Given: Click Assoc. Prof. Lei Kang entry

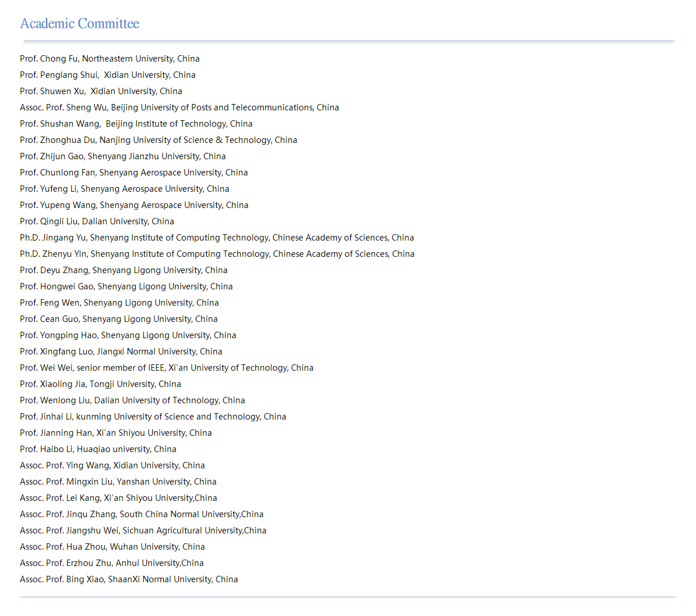Looking at the screenshot, I should [x=119, y=498].
